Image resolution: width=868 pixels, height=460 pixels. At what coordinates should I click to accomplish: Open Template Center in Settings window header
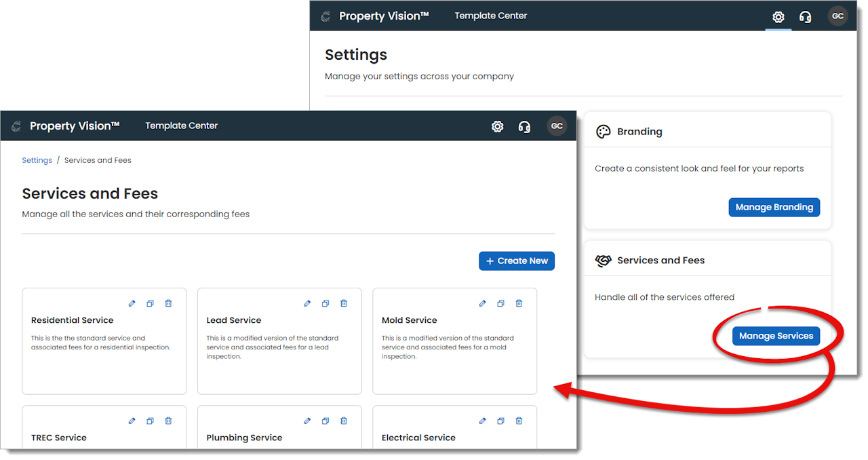[491, 16]
